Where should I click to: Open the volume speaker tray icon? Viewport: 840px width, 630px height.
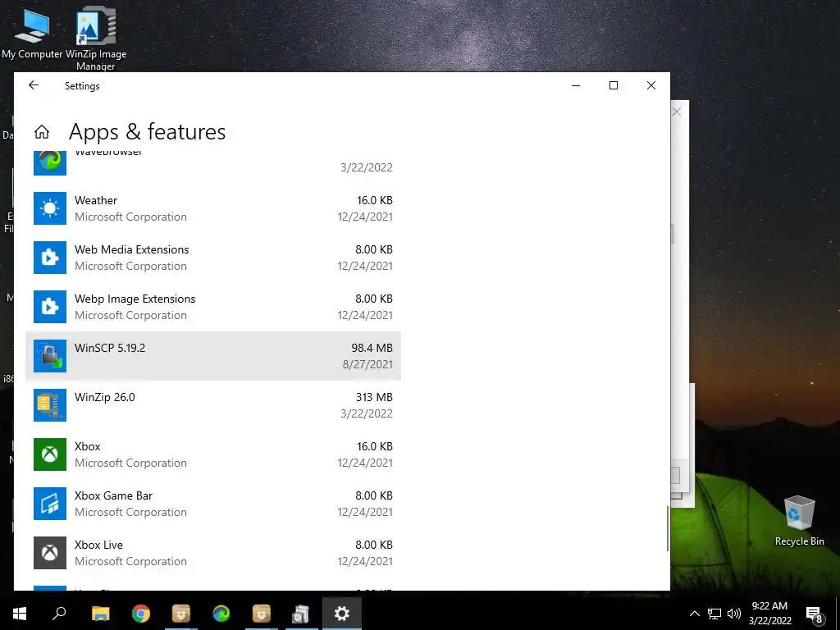[734, 614]
